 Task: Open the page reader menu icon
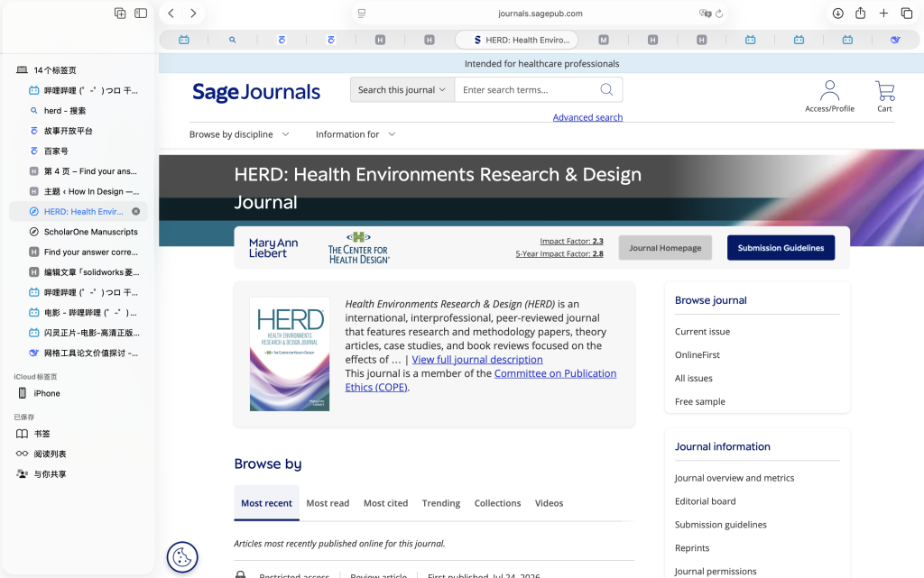coord(362,14)
